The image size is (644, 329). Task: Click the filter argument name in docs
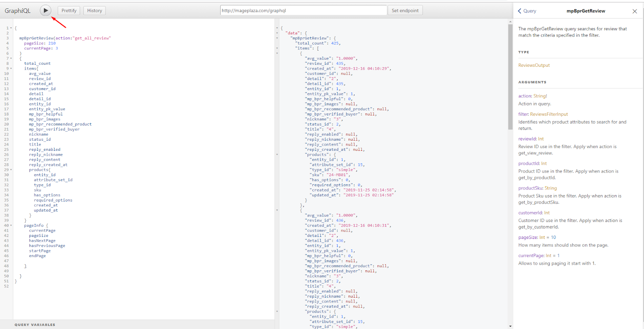click(x=523, y=114)
